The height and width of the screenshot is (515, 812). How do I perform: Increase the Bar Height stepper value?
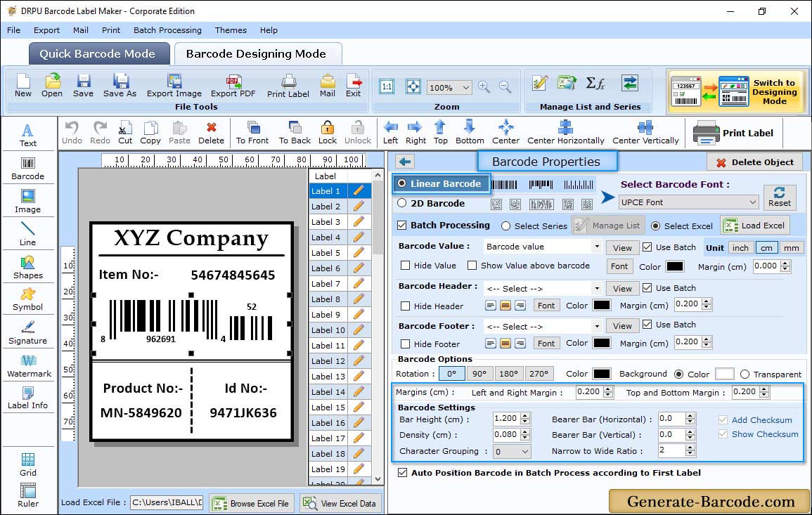pyautogui.click(x=525, y=416)
